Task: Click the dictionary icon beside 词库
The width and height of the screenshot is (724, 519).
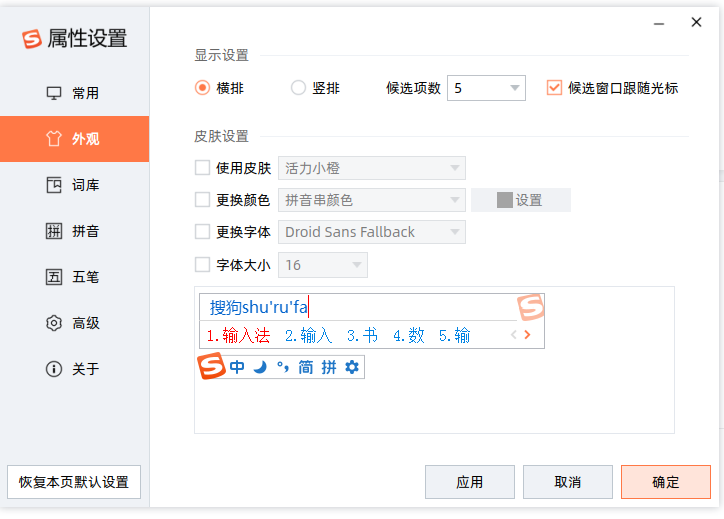Action: 54,185
